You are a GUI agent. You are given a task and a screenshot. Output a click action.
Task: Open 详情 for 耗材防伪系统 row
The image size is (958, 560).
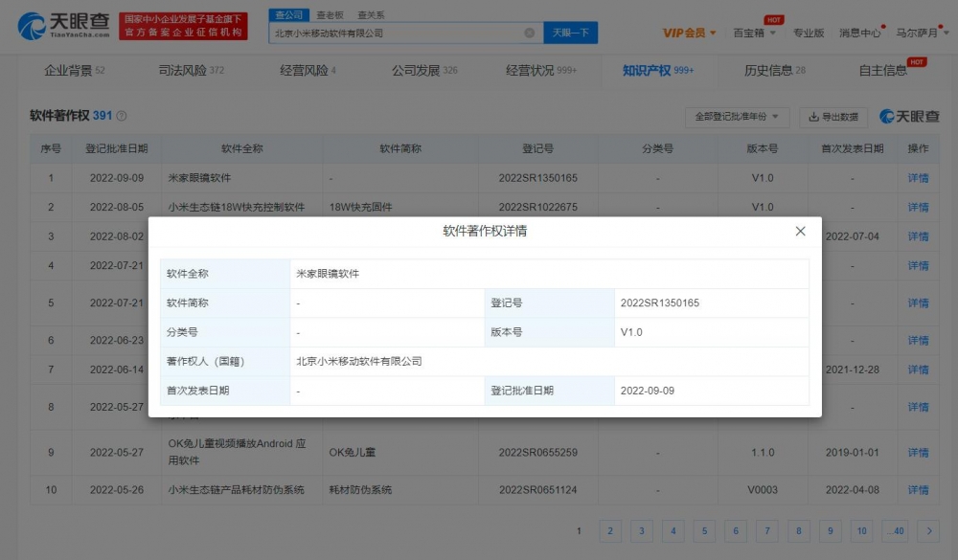[x=918, y=490]
